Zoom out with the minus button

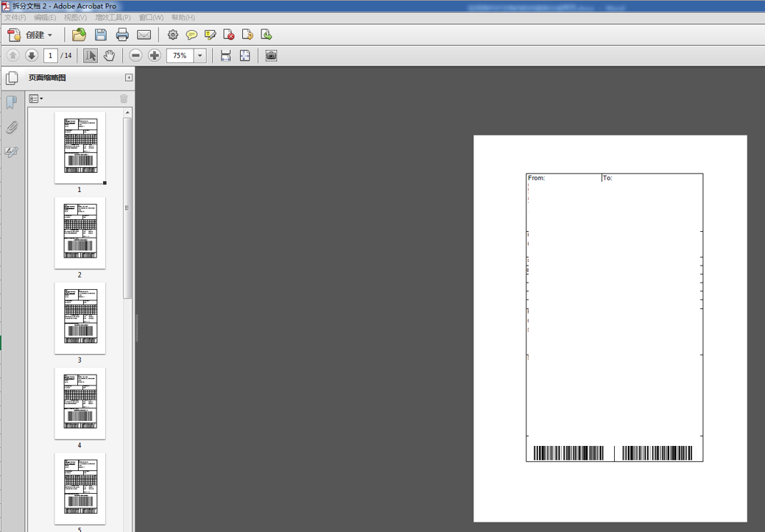pos(136,56)
